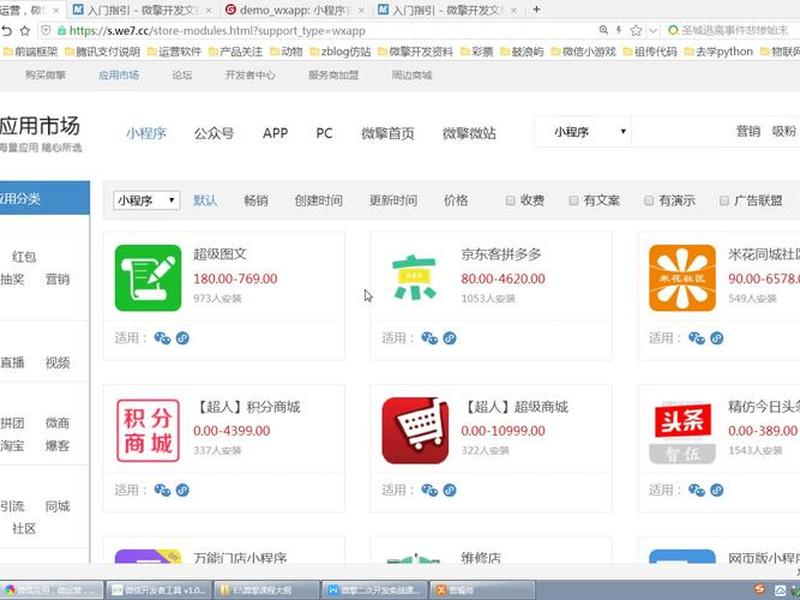Select the 微擎微站 tab

click(x=469, y=133)
